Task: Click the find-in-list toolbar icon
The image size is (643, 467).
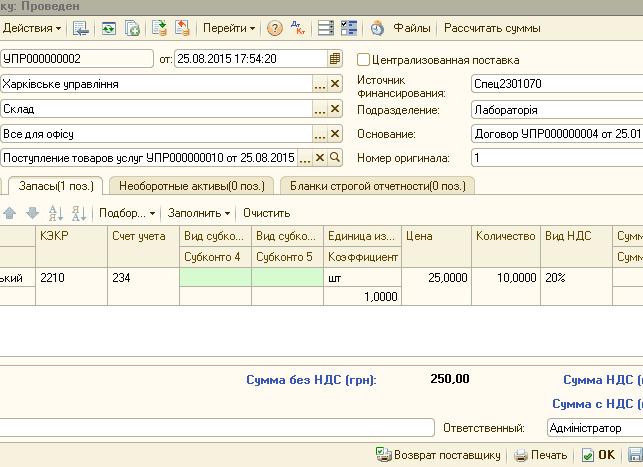Action: [80, 28]
